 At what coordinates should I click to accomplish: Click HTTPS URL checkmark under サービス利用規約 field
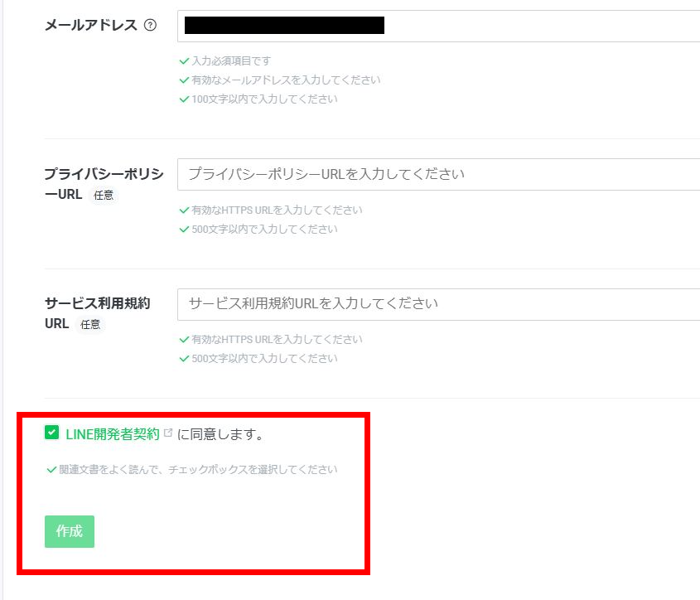[184, 340]
